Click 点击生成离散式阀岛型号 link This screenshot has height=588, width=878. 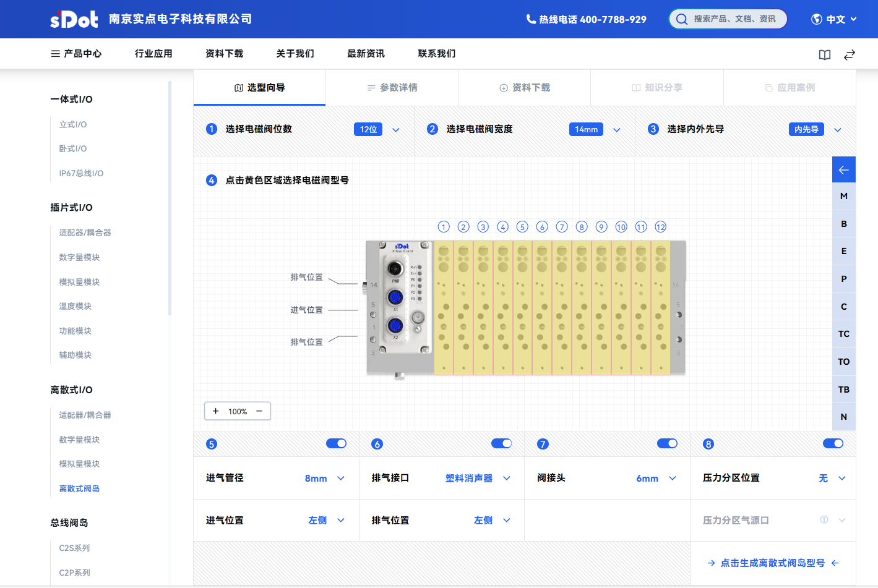pos(772,563)
